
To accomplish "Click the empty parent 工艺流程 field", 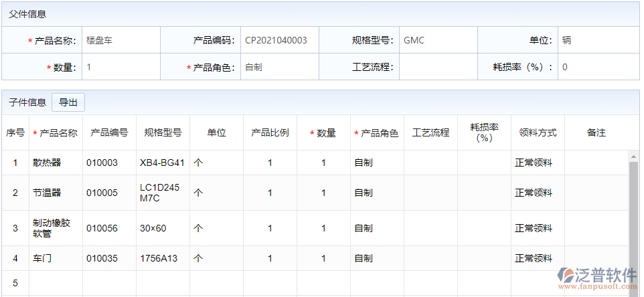I will tap(438, 67).
